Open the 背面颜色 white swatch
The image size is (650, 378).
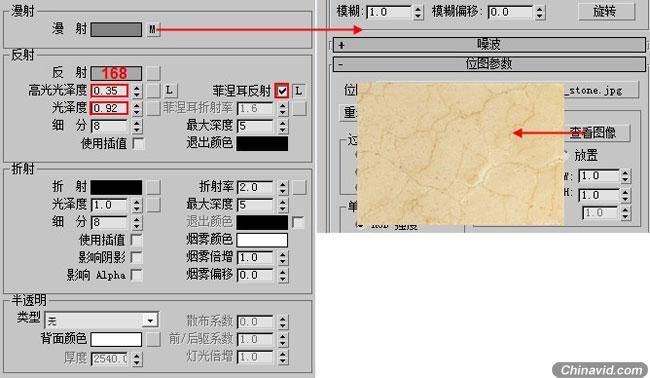point(116,339)
